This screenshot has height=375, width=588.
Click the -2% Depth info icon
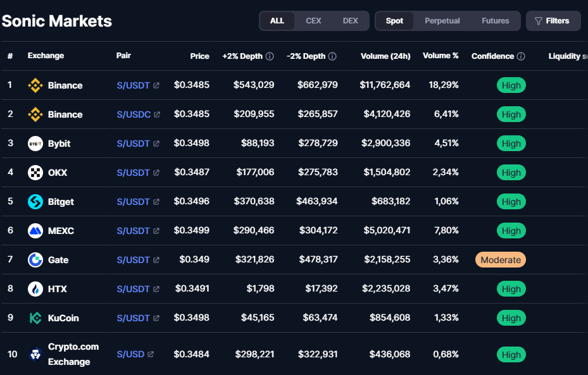point(332,56)
